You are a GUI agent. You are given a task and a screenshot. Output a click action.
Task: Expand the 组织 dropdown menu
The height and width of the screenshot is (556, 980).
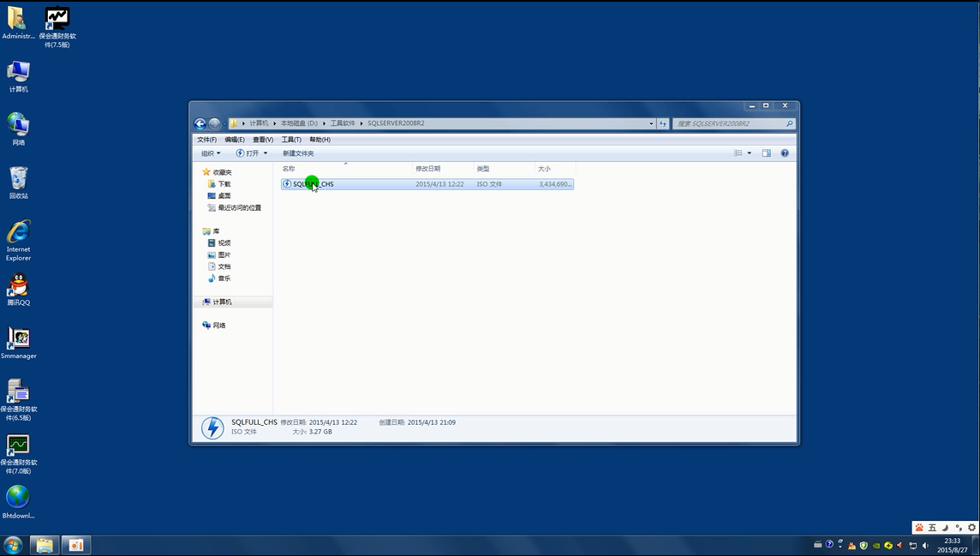point(211,153)
